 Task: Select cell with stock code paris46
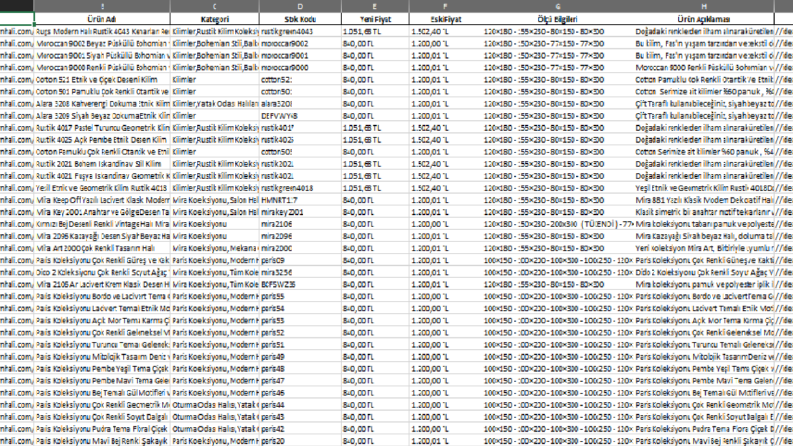pyautogui.click(x=300, y=393)
